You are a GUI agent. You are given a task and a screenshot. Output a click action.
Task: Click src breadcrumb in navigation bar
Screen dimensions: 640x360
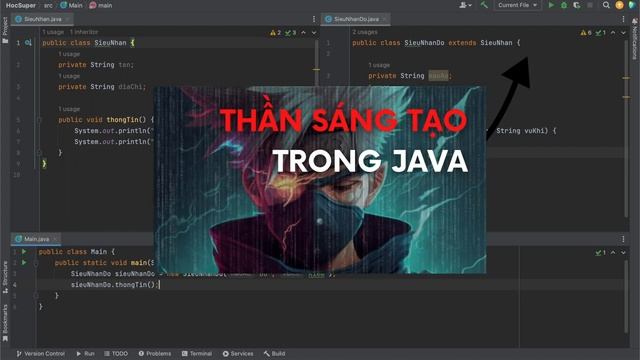48,5
